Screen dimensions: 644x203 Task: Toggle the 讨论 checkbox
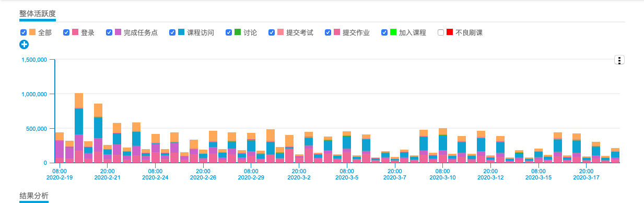(229, 32)
